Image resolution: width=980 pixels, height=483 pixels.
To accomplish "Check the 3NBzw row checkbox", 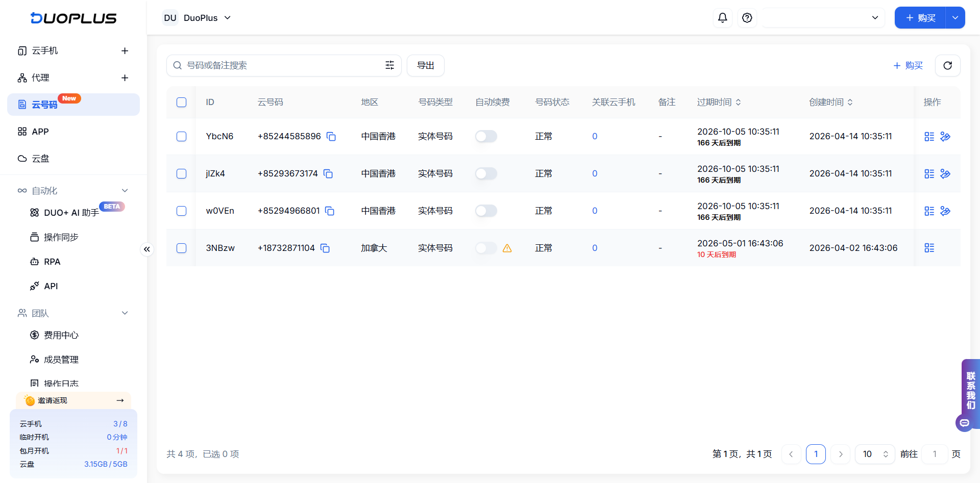I will coord(181,248).
